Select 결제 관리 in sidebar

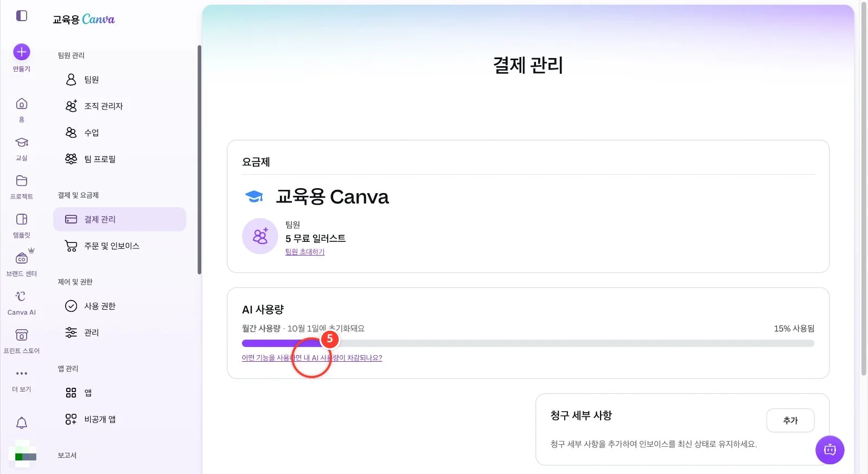click(x=119, y=219)
